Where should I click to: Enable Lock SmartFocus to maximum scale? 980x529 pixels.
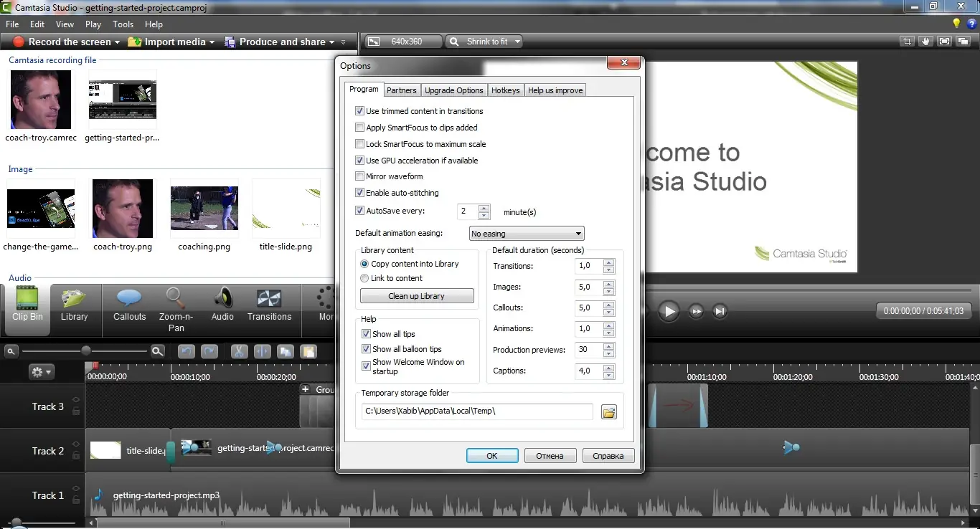click(360, 144)
